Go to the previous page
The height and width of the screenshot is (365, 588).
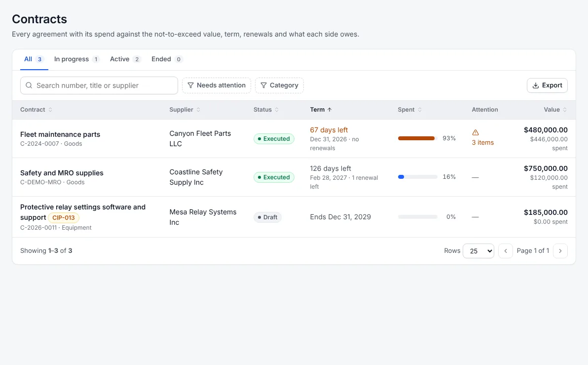(506, 251)
